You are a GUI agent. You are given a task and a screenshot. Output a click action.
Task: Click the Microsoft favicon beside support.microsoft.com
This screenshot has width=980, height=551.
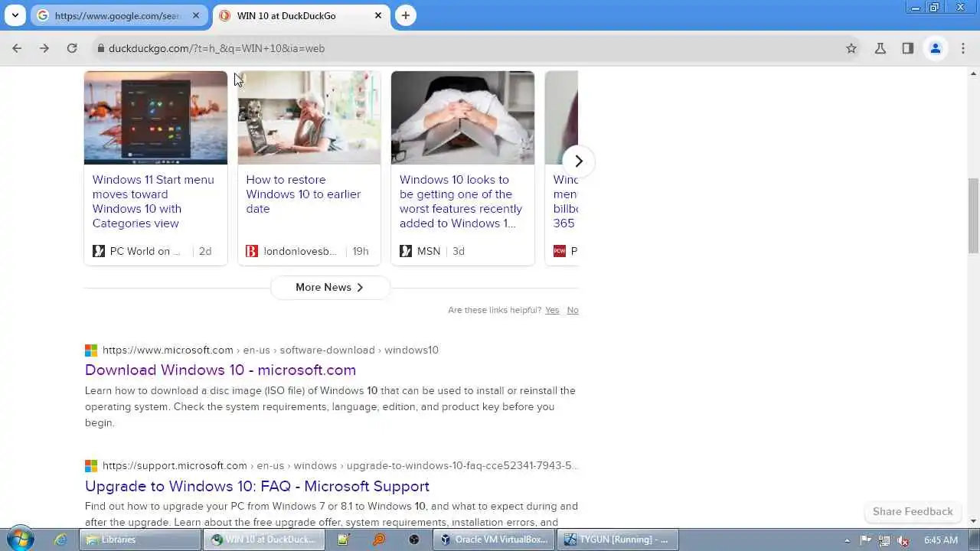point(91,466)
